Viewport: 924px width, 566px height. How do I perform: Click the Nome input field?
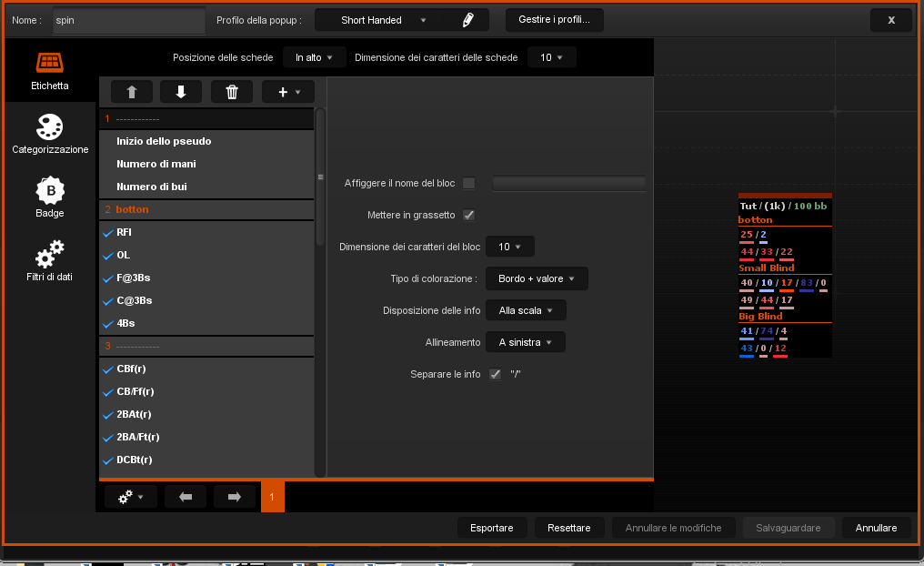pyautogui.click(x=129, y=20)
